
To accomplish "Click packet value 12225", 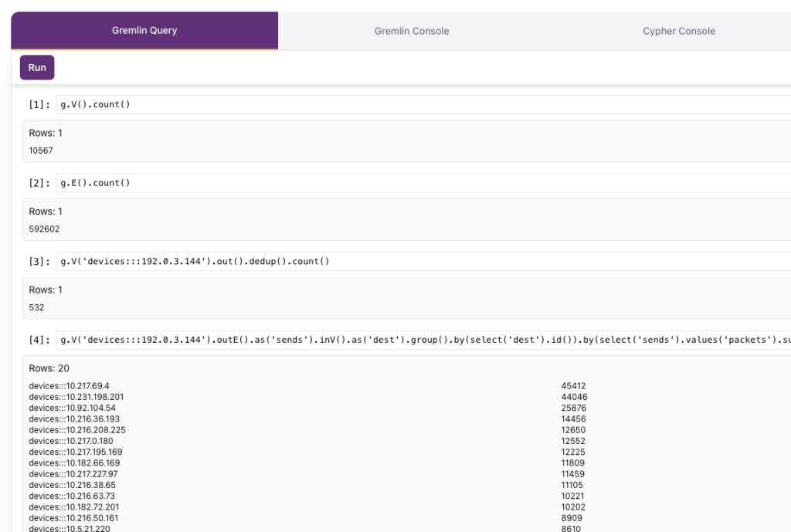I will coord(573,452).
